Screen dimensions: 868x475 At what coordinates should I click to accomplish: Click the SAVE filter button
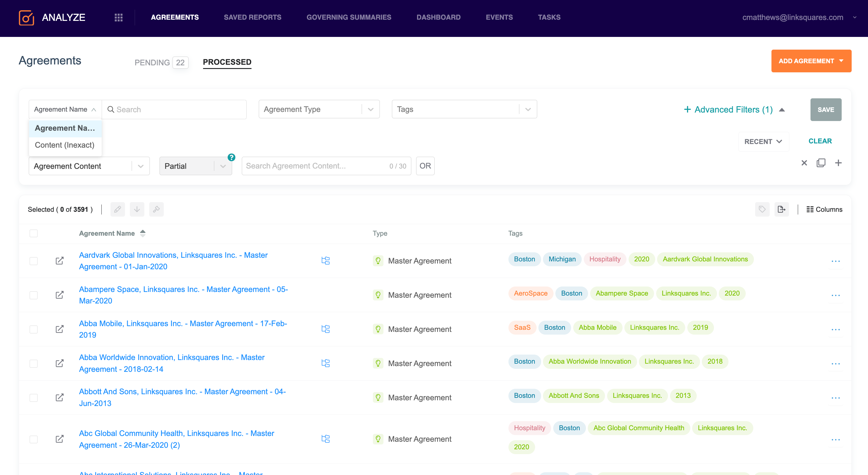pyautogui.click(x=826, y=110)
